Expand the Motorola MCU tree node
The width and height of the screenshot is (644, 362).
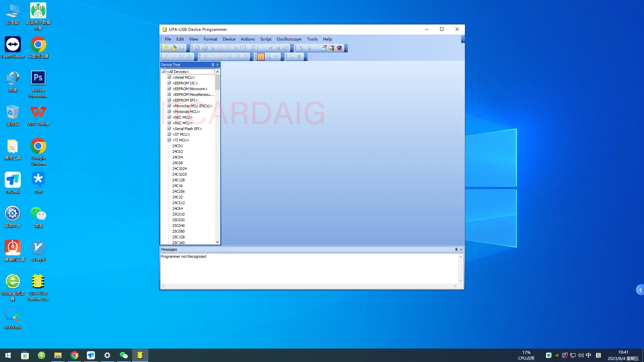click(x=169, y=111)
